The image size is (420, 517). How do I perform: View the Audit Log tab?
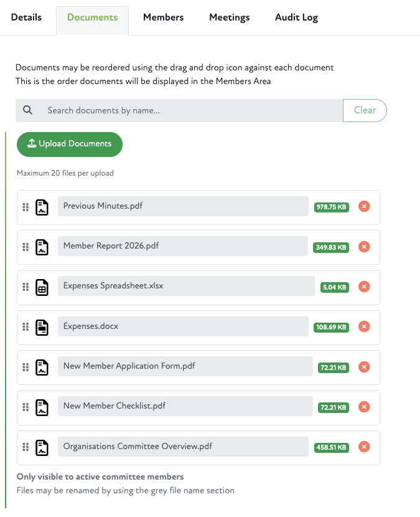pyautogui.click(x=296, y=17)
